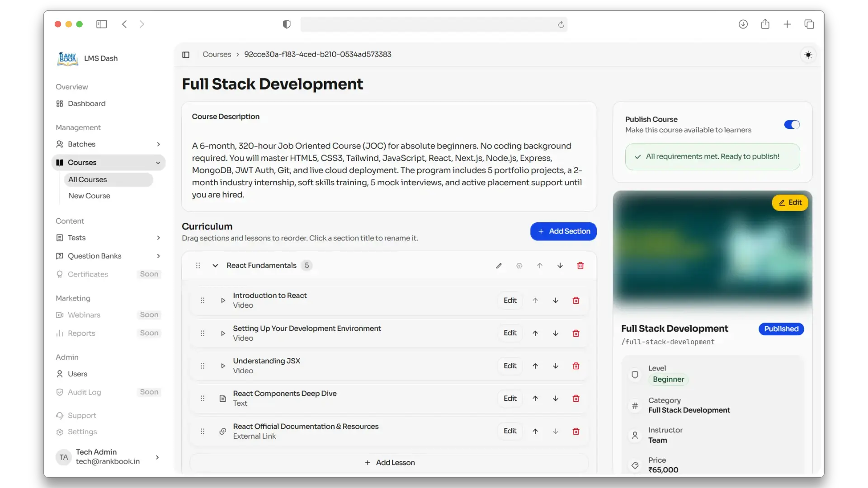Collapse the React Fundamentals section

(x=215, y=266)
